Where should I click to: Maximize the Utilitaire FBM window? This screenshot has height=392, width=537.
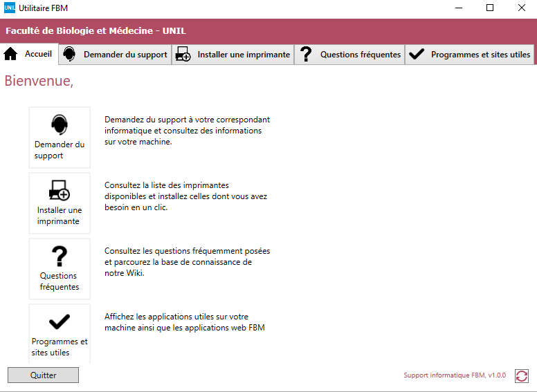click(x=490, y=8)
